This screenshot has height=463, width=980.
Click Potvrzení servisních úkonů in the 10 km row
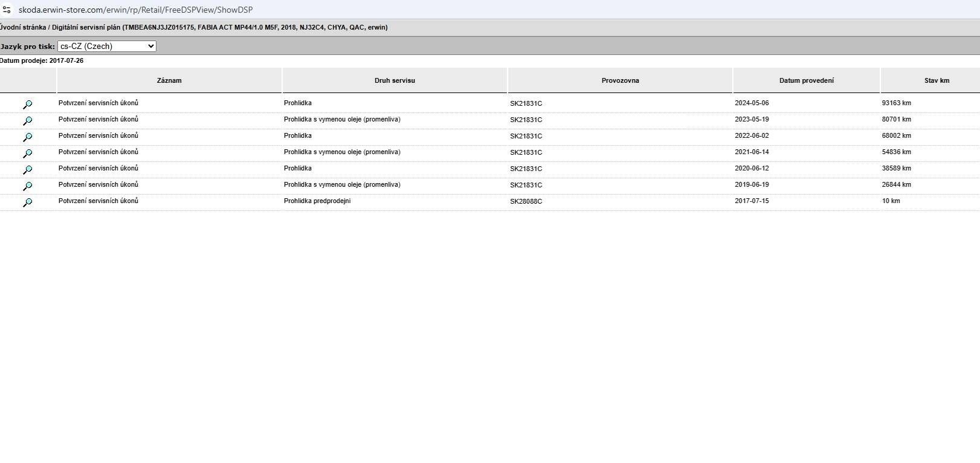(x=98, y=201)
